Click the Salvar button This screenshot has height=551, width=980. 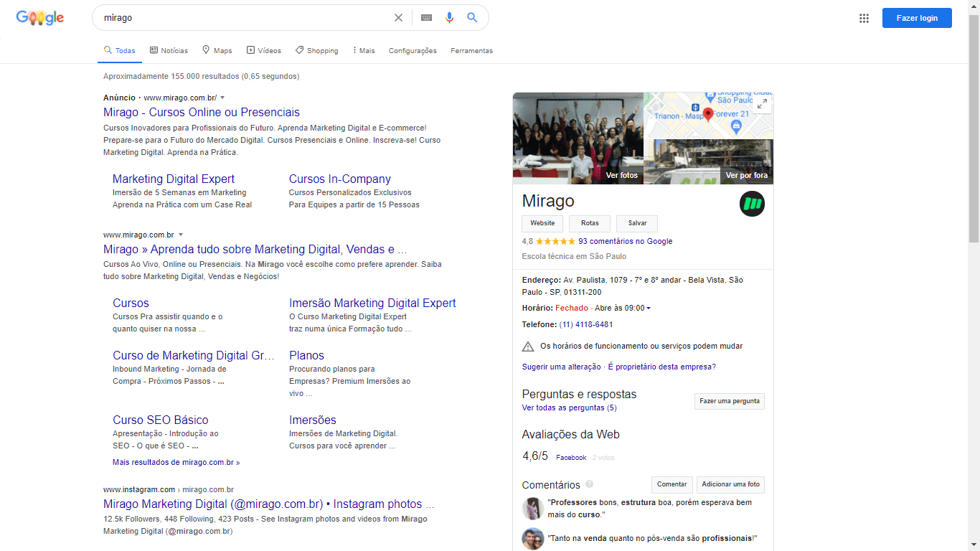pos(637,223)
